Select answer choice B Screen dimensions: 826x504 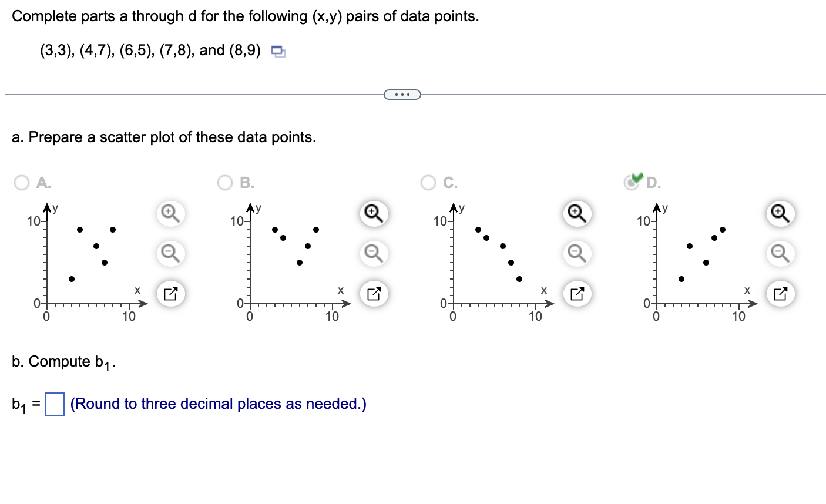pos(225,183)
